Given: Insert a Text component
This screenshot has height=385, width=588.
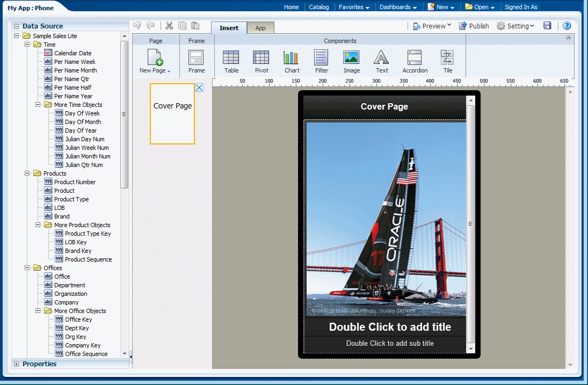Looking at the screenshot, I should (x=381, y=62).
